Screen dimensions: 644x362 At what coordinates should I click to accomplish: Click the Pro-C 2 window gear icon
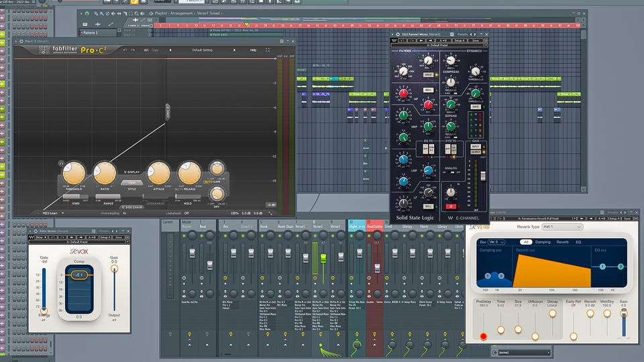[x=21, y=41]
